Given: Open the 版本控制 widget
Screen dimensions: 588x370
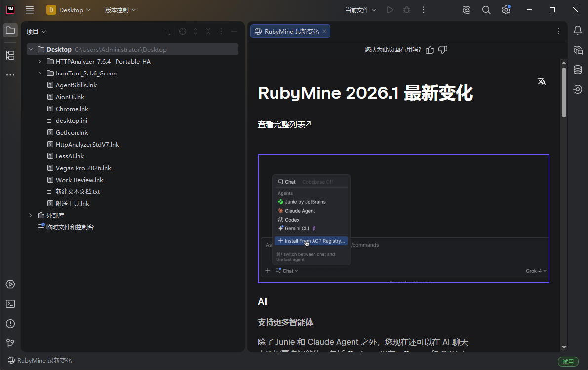Looking at the screenshot, I should 119,9.
